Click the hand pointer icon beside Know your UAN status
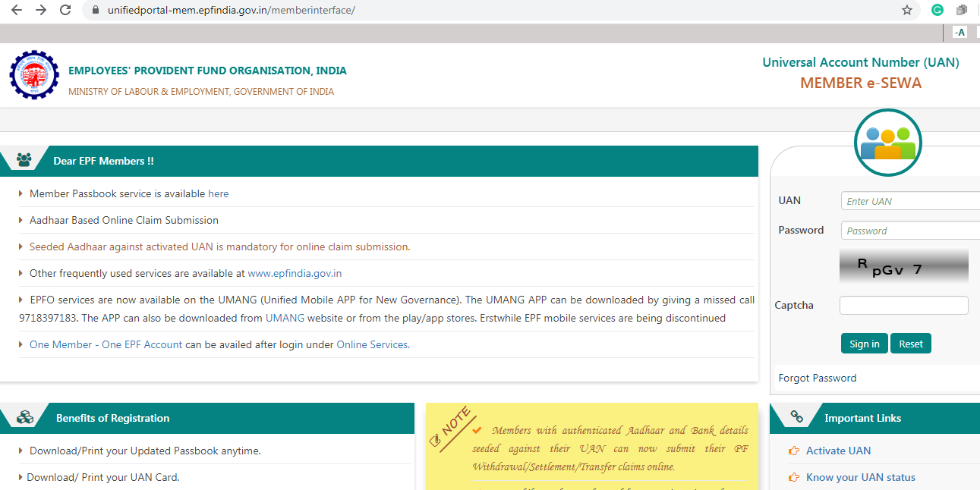980x490 pixels. pos(794,477)
